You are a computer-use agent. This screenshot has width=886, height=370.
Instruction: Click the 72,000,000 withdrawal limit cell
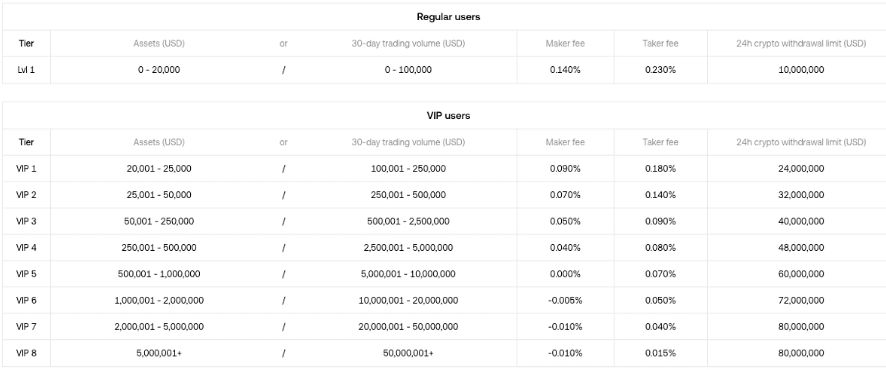click(801, 301)
